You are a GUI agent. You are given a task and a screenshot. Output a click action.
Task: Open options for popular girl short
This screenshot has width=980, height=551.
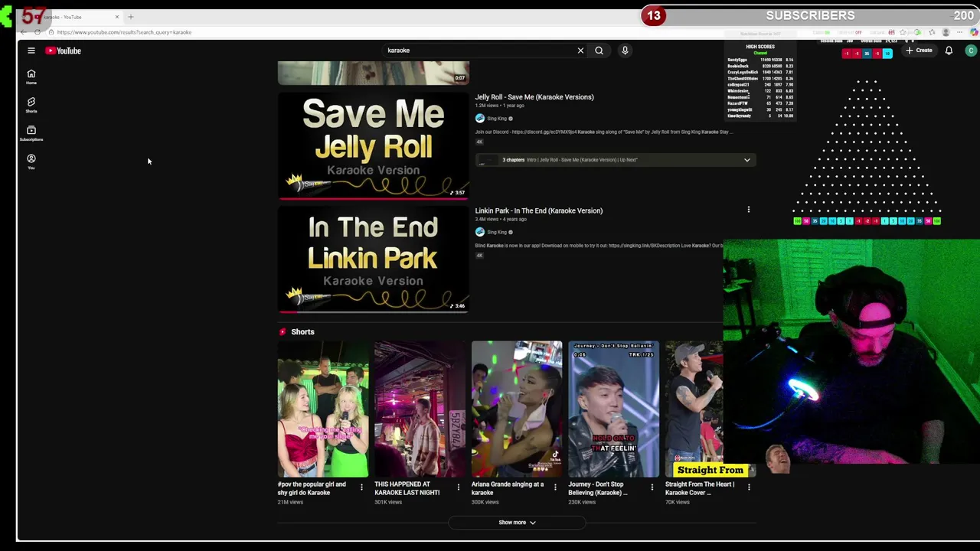361,487
